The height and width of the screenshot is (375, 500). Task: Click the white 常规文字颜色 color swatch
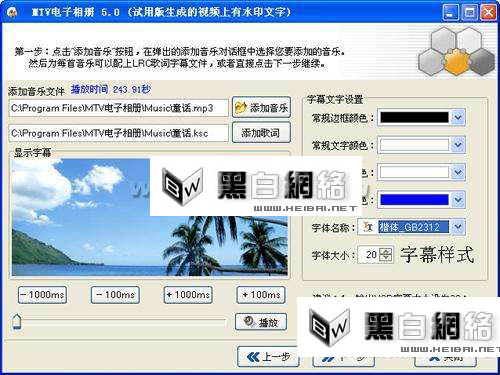tap(415, 145)
